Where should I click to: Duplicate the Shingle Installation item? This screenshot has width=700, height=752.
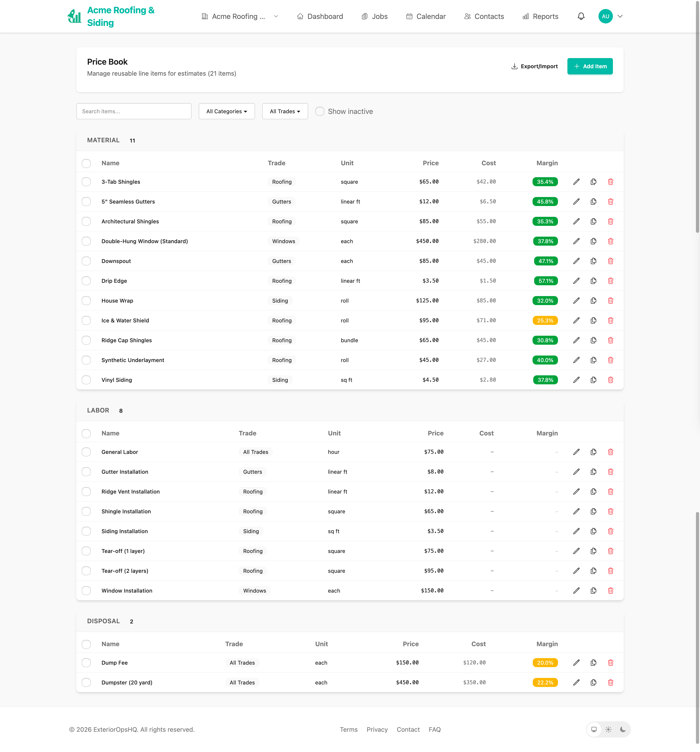point(593,511)
